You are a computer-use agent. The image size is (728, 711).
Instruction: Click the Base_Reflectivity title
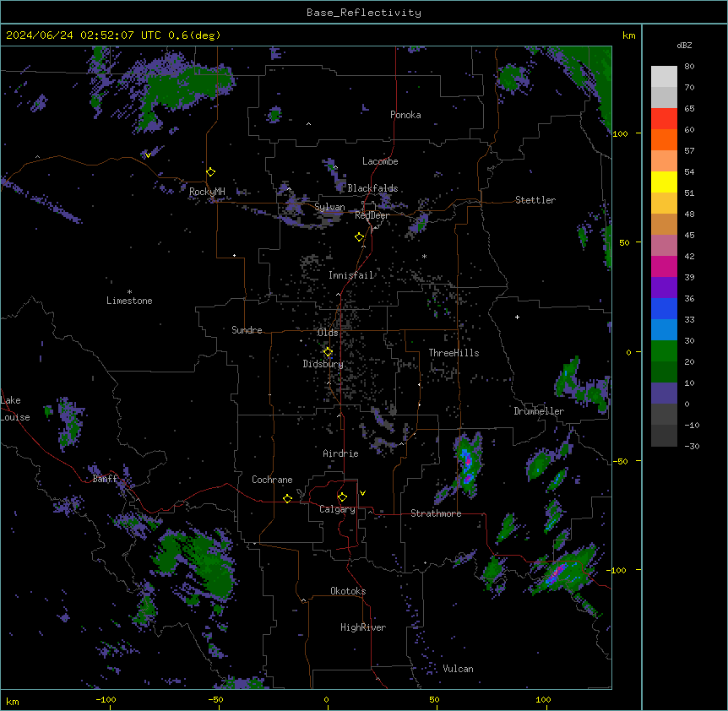click(x=364, y=13)
